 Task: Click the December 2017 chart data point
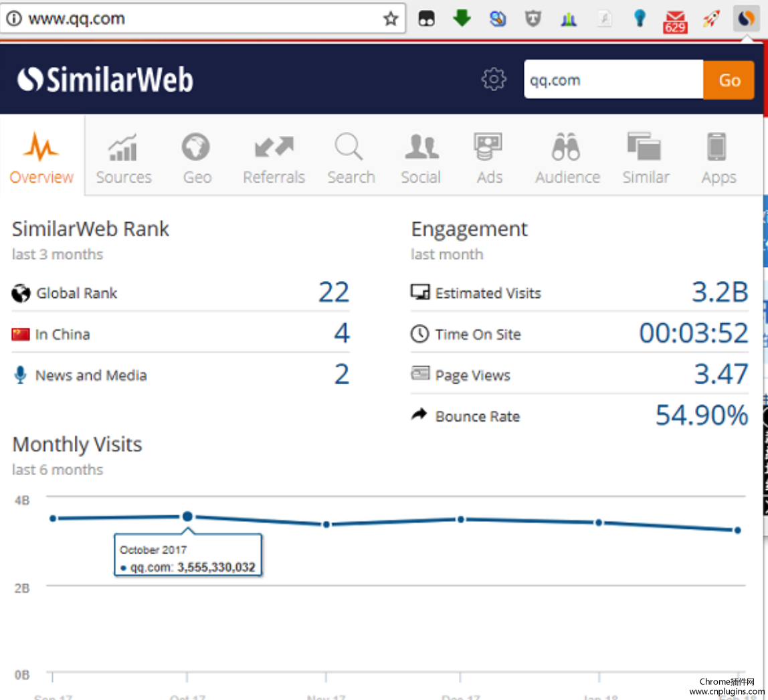pos(460,519)
